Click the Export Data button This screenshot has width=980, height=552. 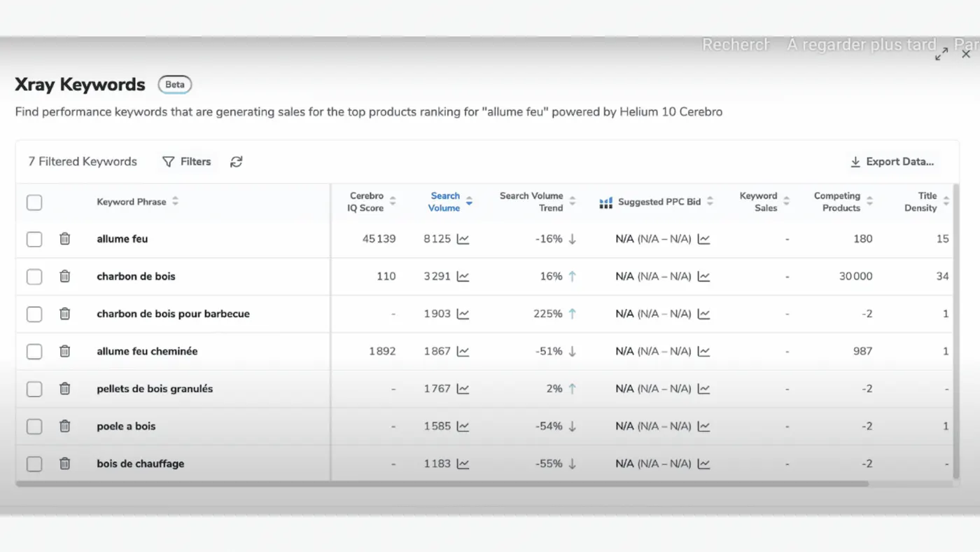click(x=892, y=162)
